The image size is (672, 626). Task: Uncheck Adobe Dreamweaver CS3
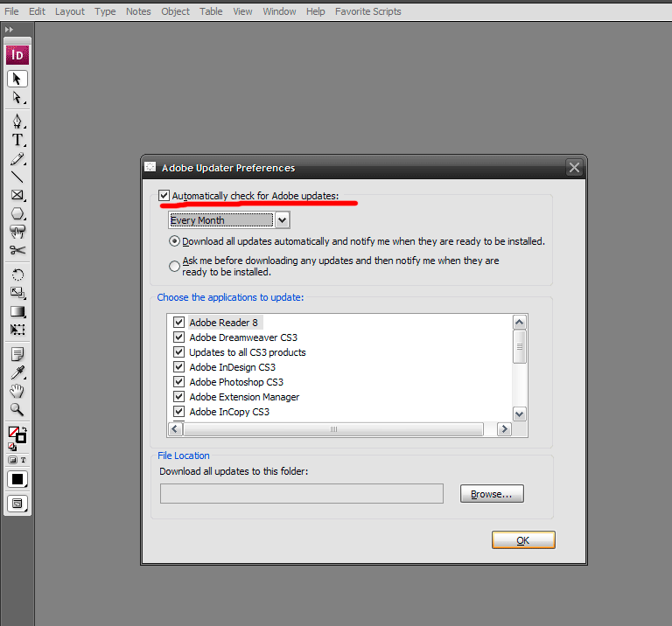click(178, 337)
